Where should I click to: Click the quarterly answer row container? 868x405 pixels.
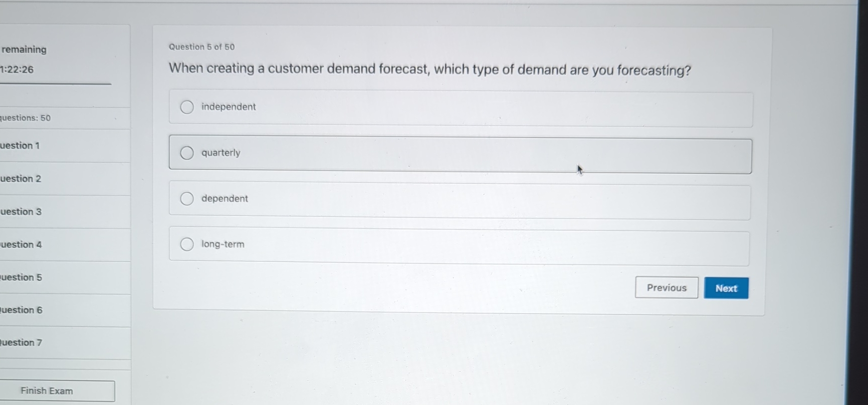(x=460, y=155)
